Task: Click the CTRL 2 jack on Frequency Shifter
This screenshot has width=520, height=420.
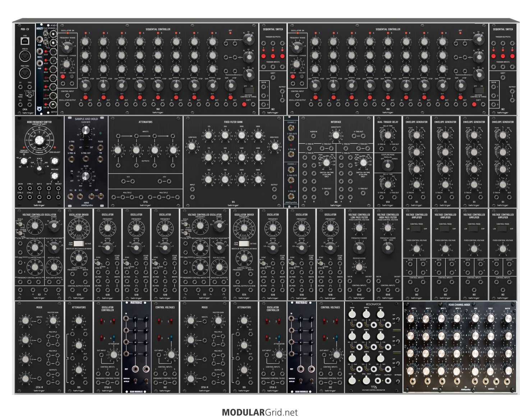Action: [20, 197]
